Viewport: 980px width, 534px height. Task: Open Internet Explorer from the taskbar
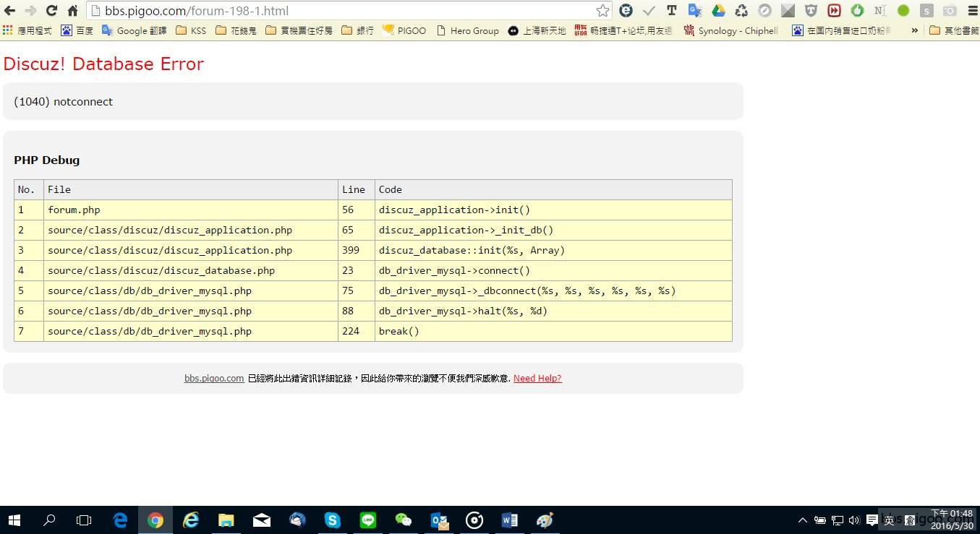click(x=191, y=520)
